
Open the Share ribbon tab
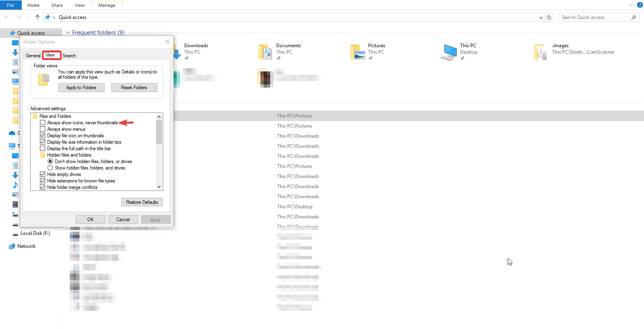57,5
